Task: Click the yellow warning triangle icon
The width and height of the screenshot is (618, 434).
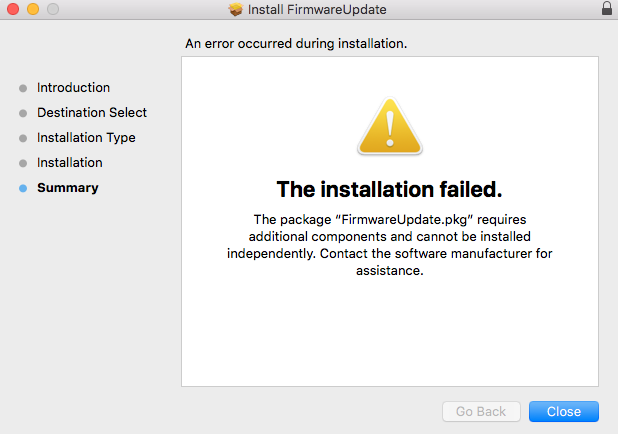Action: tap(390, 126)
